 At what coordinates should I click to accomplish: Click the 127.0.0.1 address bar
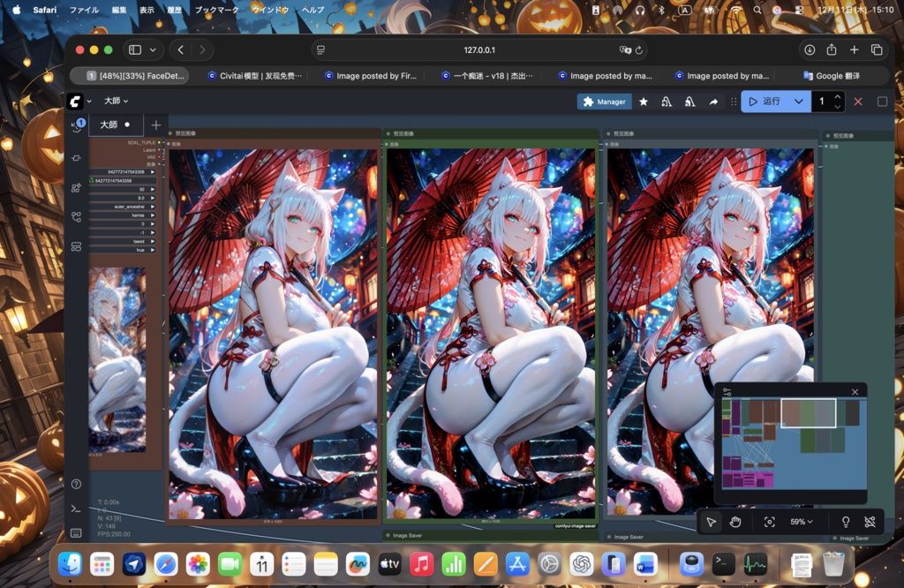[479, 50]
